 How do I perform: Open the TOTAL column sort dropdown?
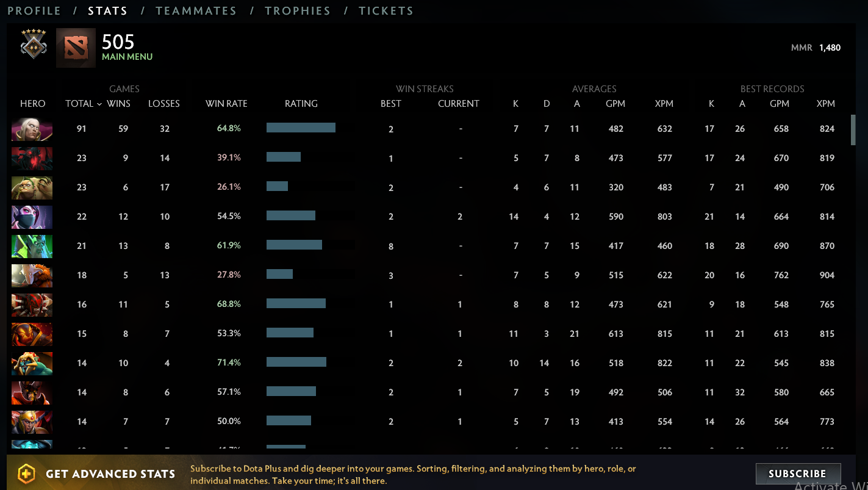(x=83, y=104)
